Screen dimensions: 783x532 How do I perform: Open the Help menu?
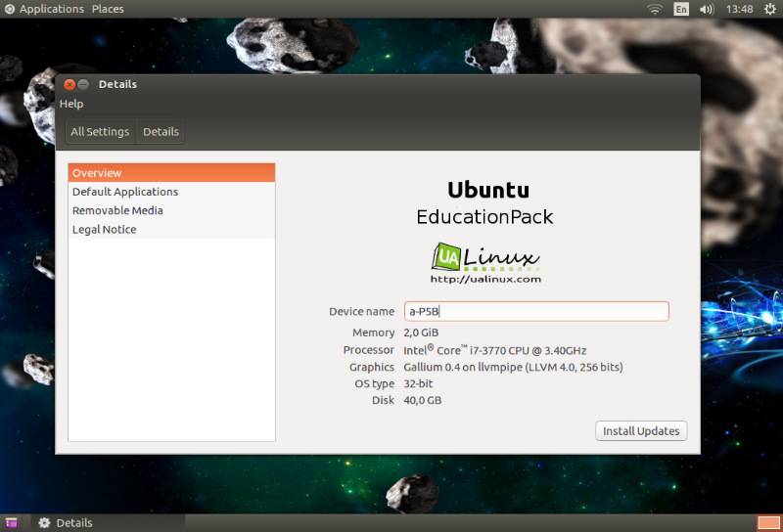pos(71,104)
